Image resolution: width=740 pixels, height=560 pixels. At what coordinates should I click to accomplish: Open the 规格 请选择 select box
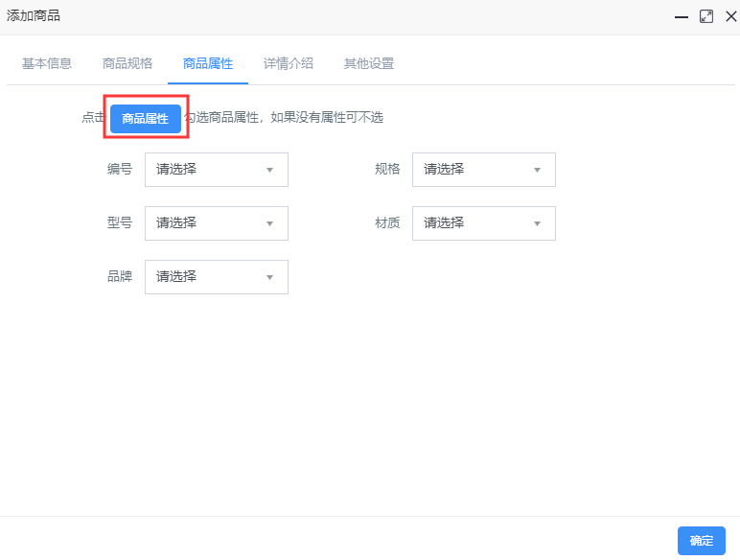click(x=484, y=170)
